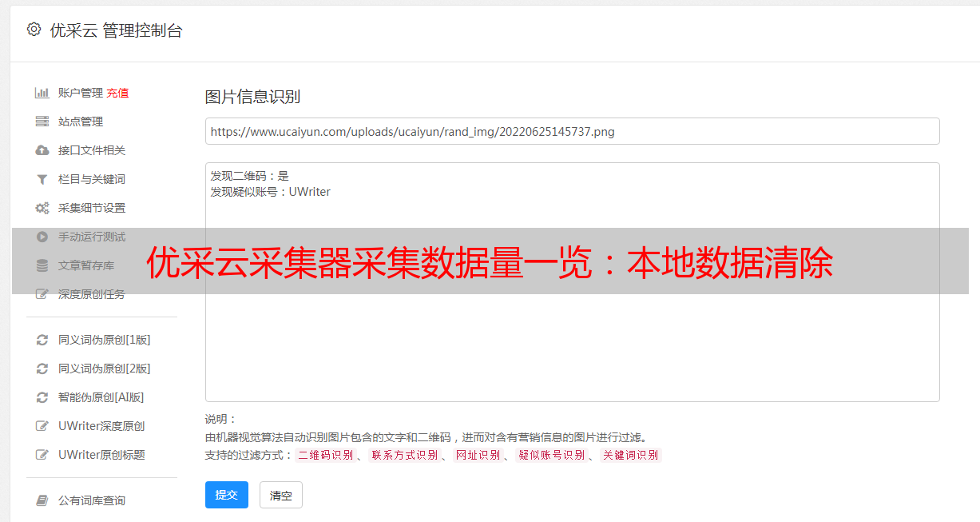The height and width of the screenshot is (522, 980).
Task: Open UWriter深度原创 page
Action: coord(101,426)
